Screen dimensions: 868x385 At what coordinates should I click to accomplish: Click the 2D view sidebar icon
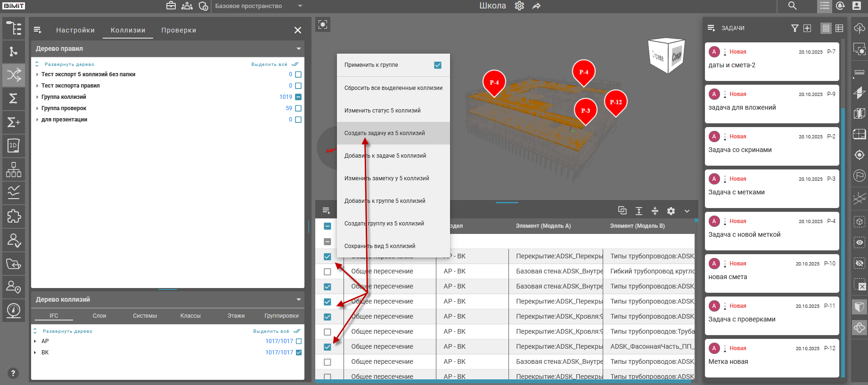tap(14, 146)
